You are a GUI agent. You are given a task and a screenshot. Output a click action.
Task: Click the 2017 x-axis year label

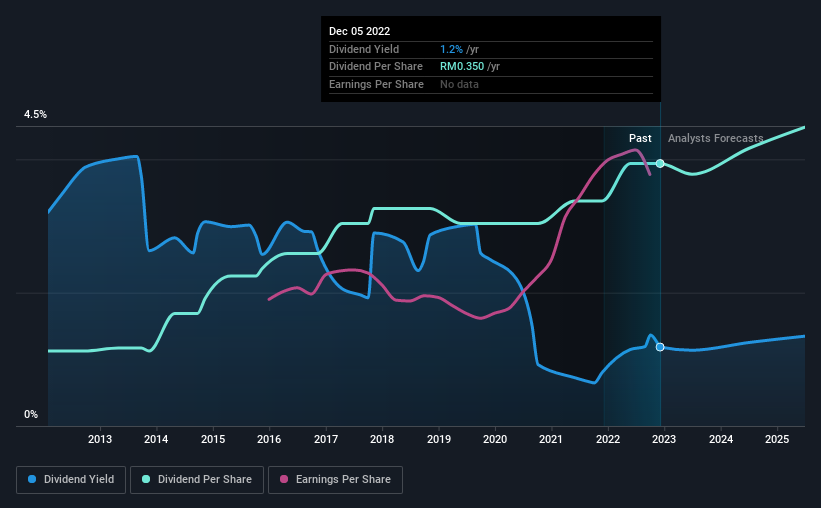(x=326, y=439)
